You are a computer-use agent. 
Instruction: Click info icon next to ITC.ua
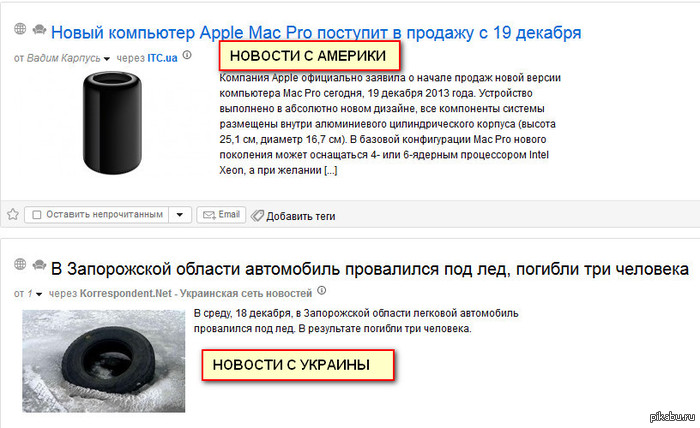click(x=188, y=55)
